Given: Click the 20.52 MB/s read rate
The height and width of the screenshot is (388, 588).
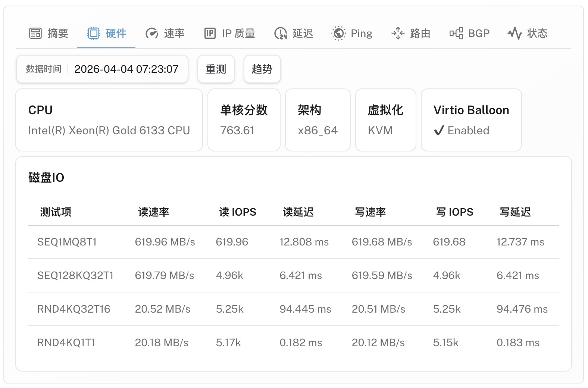Looking at the screenshot, I should [x=163, y=309].
